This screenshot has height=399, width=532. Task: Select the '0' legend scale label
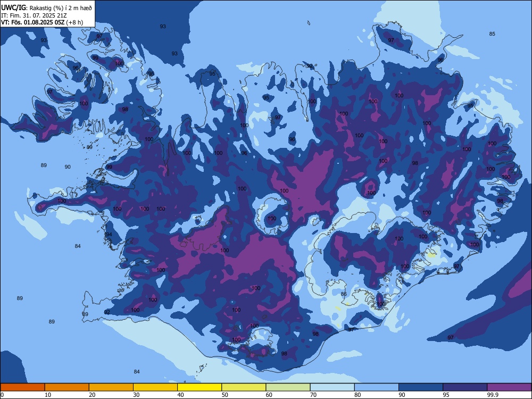[2, 395]
